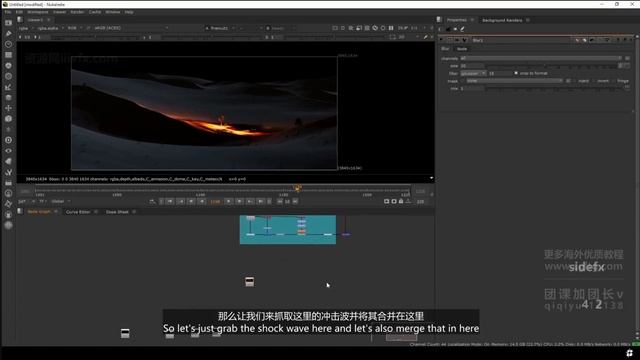
Task: Toggle the invert checkbox
Action: [594, 81]
